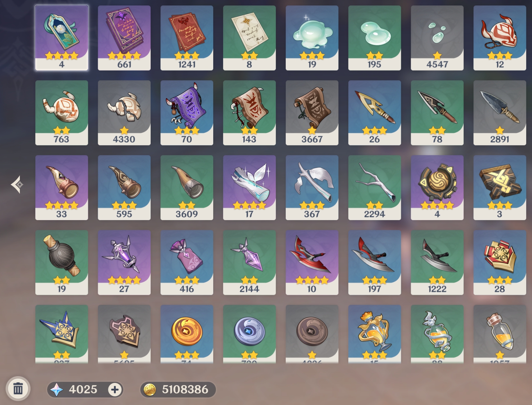Go back with the left arrow chevron
This screenshot has height=405, width=532.
click(17, 185)
